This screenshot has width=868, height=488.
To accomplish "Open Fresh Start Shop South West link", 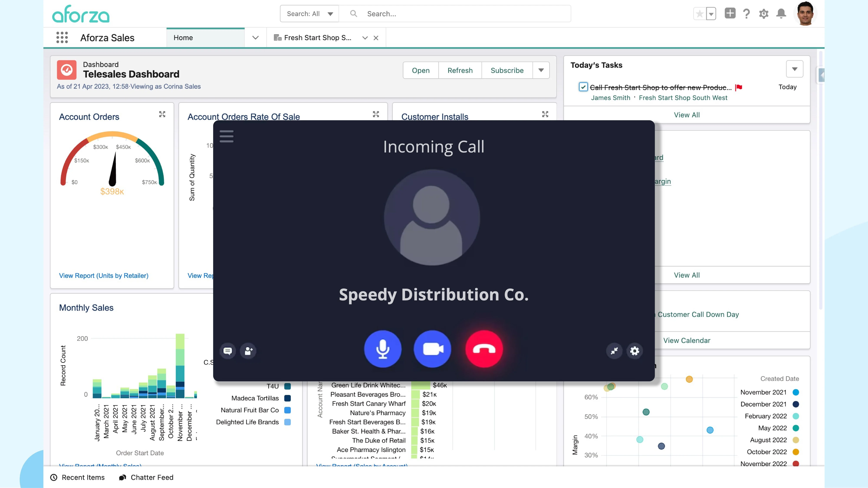I will pos(683,98).
